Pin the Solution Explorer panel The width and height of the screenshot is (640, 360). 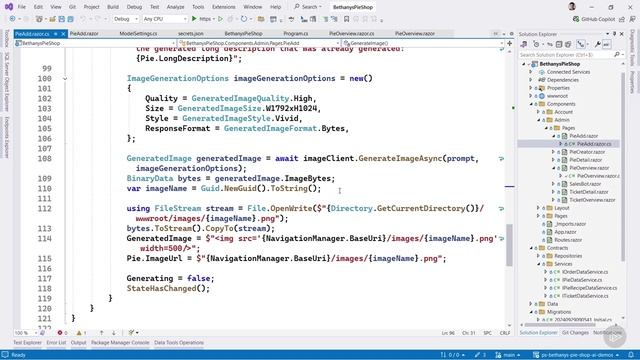coord(614,34)
